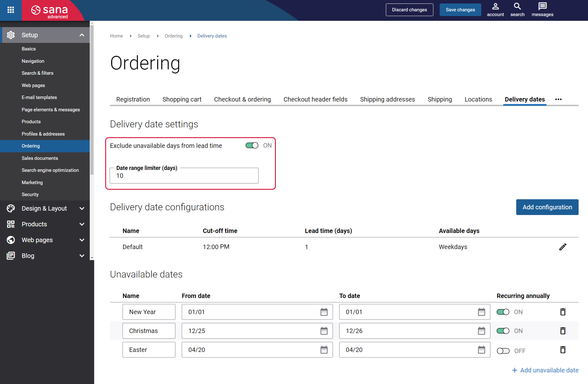This screenshot has width=588, height=384.
Task: Edit the Default configuration with pencil icon
Action: [563, 247]
